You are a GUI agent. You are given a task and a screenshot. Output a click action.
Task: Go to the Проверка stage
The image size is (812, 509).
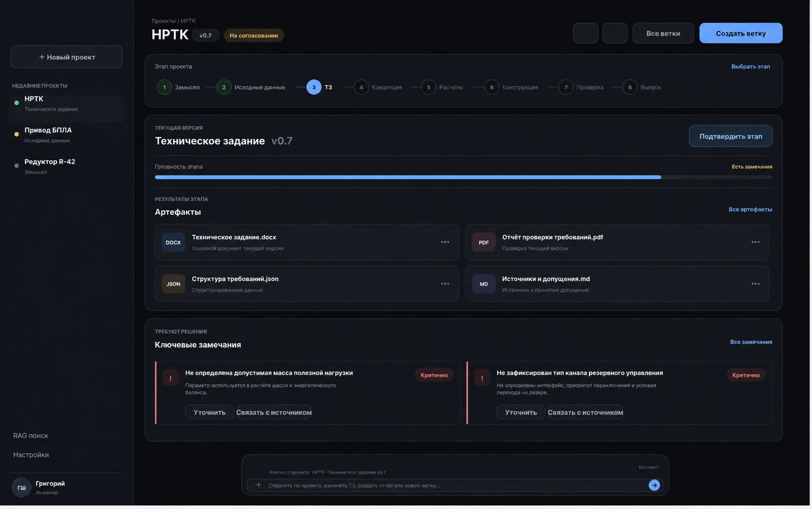(x=581, y=87)
